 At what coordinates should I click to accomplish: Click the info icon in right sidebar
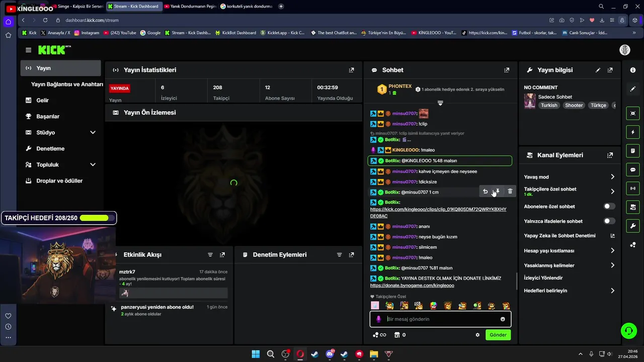(x=633, y=70)
